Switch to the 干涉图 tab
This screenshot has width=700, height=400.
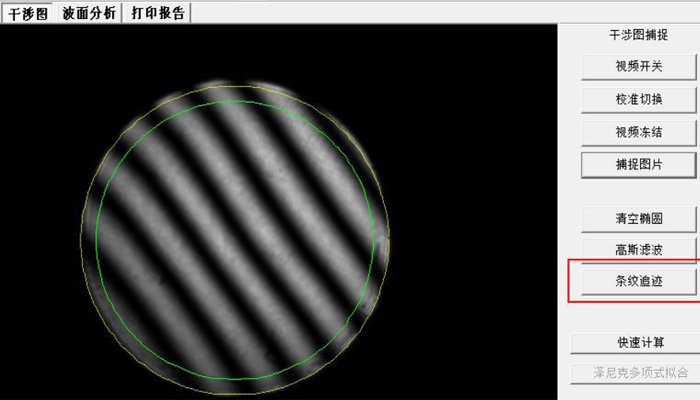28,13
